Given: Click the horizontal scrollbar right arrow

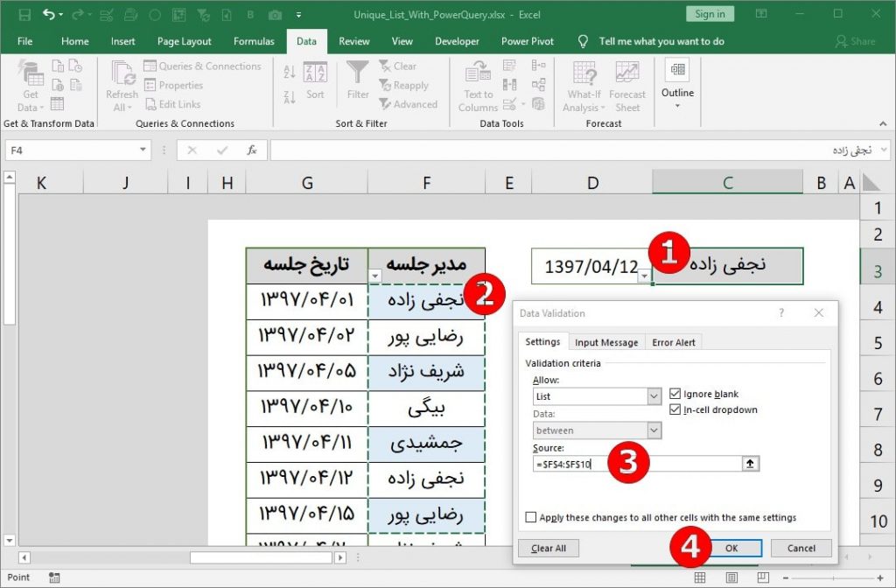Looking at the screenshot, I should (x=340, y=557).
